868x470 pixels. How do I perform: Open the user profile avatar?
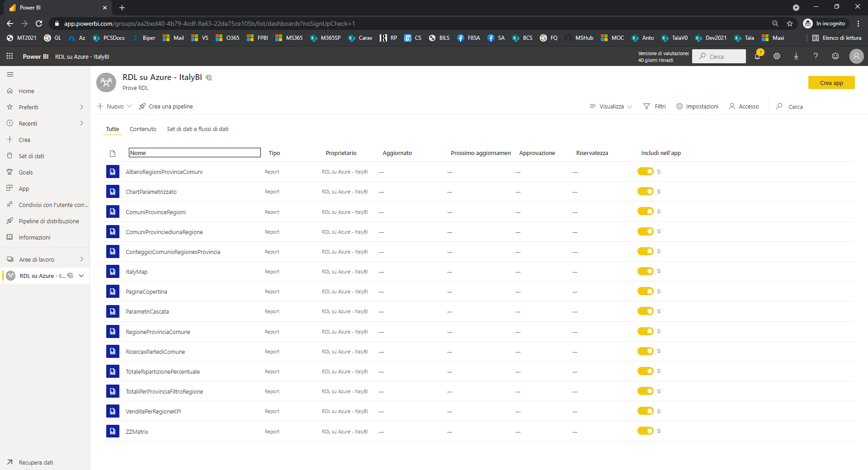click(x=856, y=56)
